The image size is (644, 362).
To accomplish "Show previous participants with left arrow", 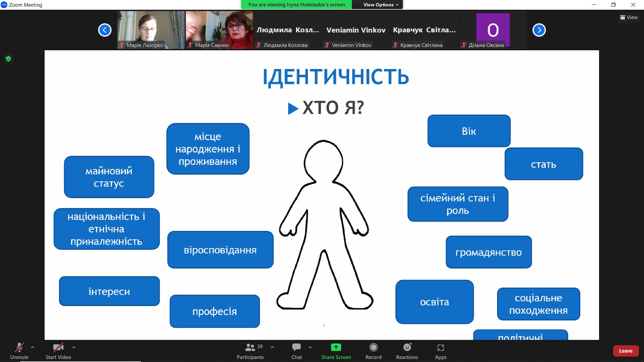I will pyautogui.click(x=105, y=30).
